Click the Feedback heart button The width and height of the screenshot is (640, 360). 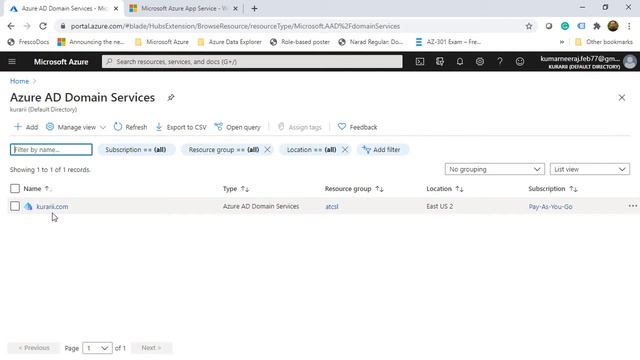(358, 127)
